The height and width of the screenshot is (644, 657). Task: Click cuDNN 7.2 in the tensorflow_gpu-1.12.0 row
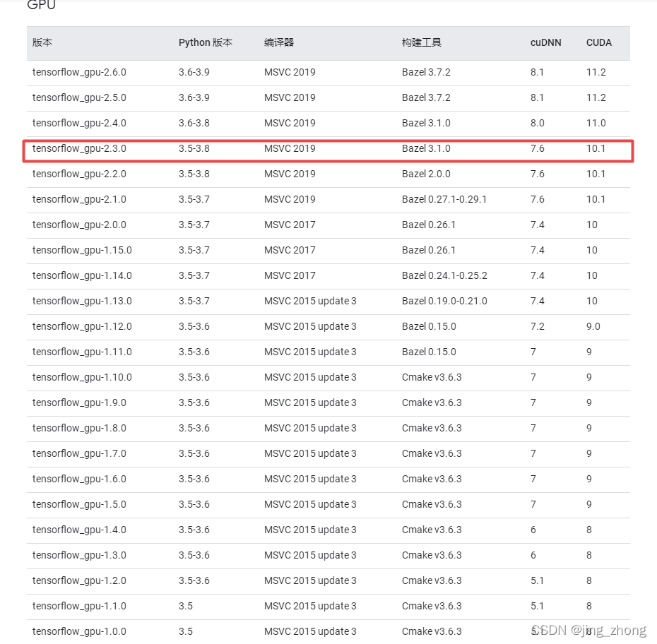pyautogui.click(x=537, y=327)
